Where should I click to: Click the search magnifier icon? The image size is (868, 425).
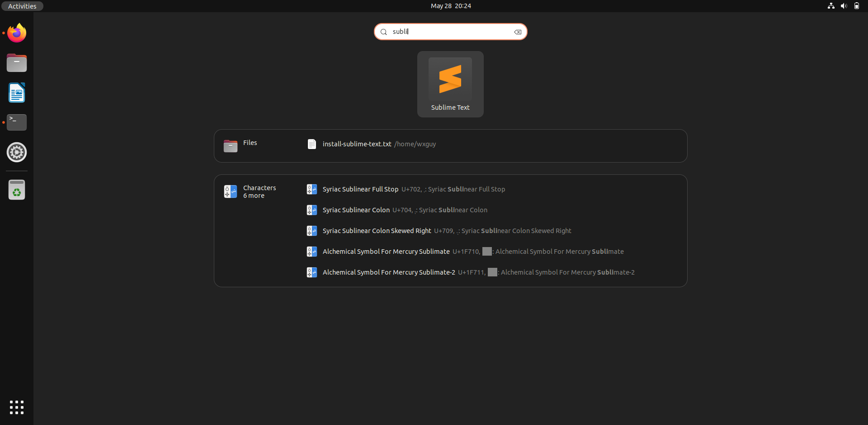[384, 32]
